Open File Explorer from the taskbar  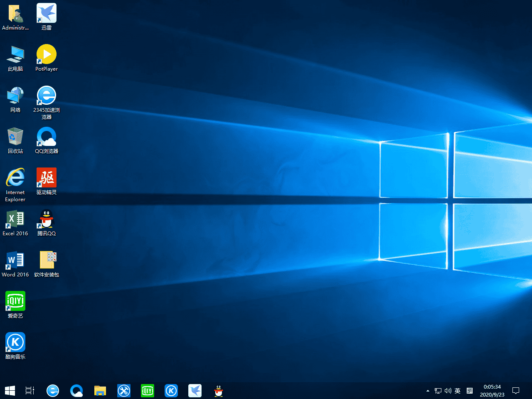point(100,391)
